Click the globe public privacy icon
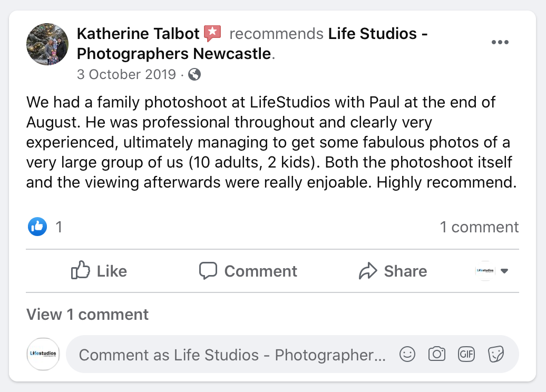This screenshot has width=546, height=392. 194,74
